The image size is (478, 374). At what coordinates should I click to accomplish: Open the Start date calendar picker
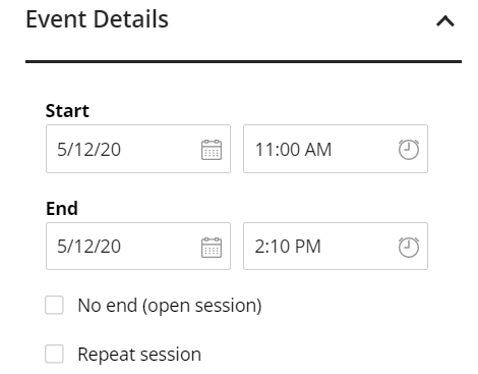click(x=211, y=150)
